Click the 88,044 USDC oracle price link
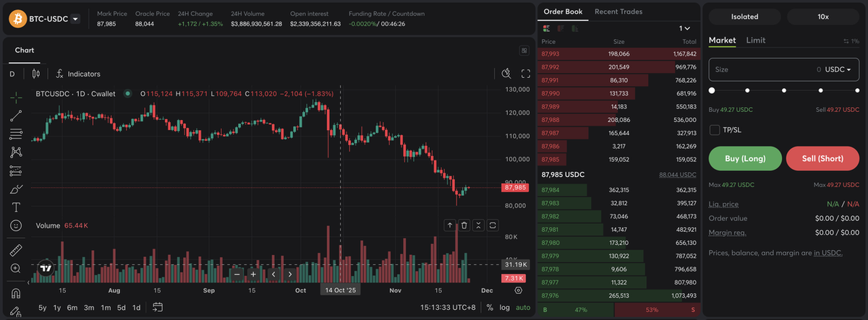This screenshot has height=320, width=868. click(x=677, y=175)
